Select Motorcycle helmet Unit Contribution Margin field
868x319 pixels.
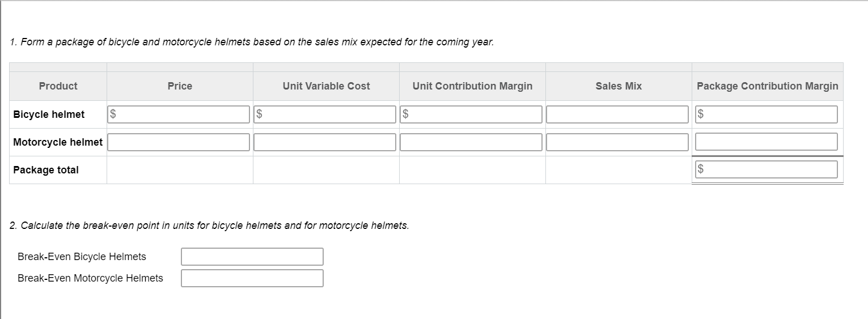click(471, 142)
